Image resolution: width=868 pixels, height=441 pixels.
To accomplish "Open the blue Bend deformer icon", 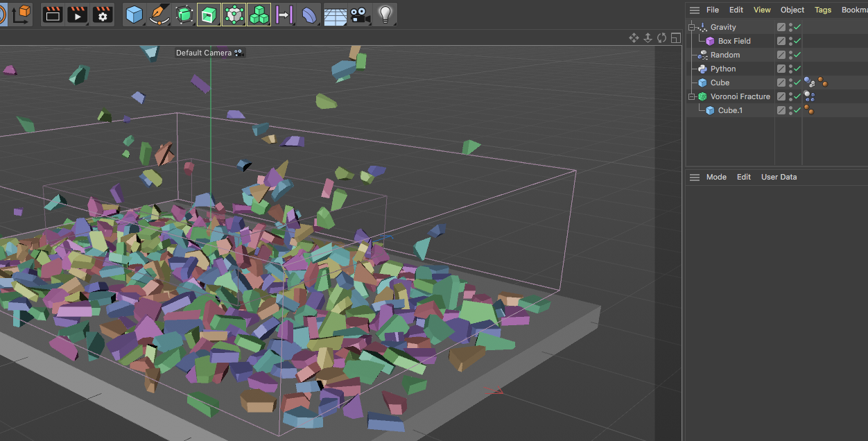I will (309, 14).
